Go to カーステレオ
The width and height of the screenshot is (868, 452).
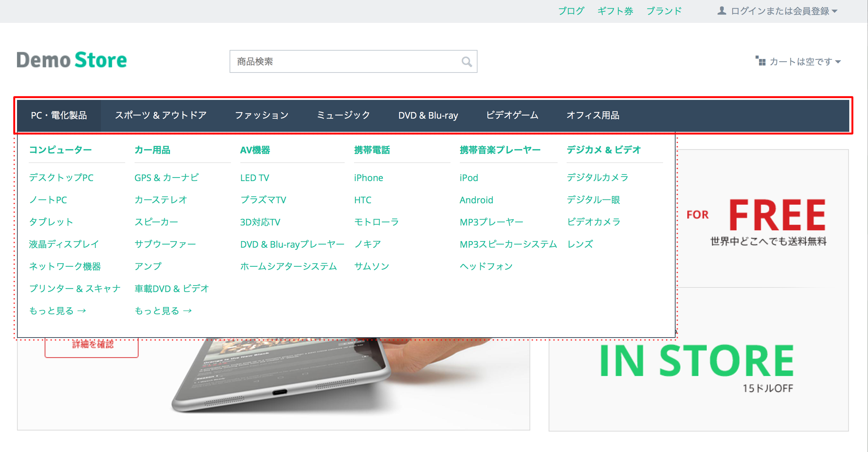161,200
